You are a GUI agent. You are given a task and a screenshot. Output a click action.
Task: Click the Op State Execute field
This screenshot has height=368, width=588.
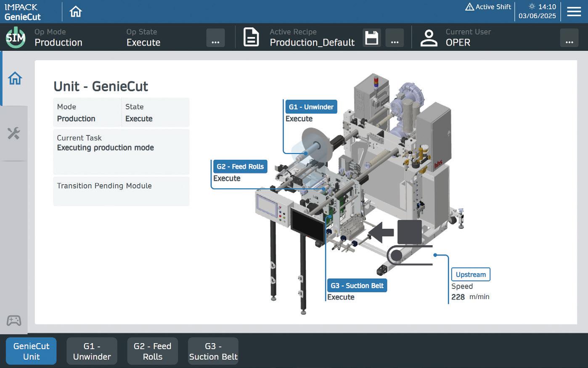coord(143,37)
